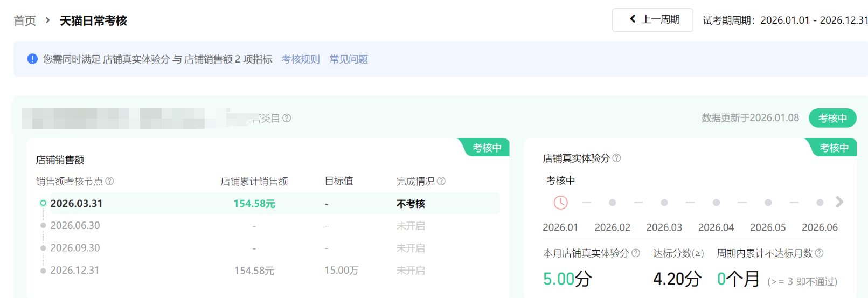Go to previous period with 上一周期
Screen dimensions: 868x298
coord(652,20)
